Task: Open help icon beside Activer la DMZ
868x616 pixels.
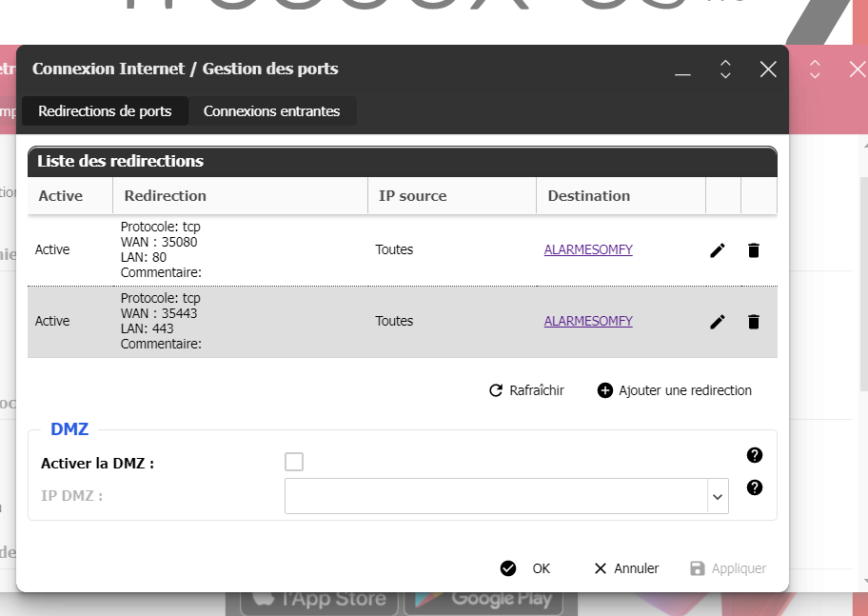Action: [x=755, y=455]
